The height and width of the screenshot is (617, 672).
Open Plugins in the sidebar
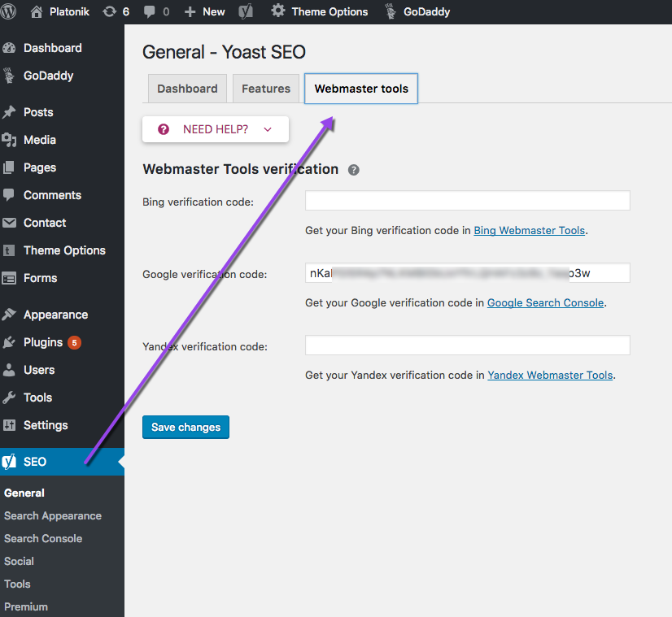point(43,342)
